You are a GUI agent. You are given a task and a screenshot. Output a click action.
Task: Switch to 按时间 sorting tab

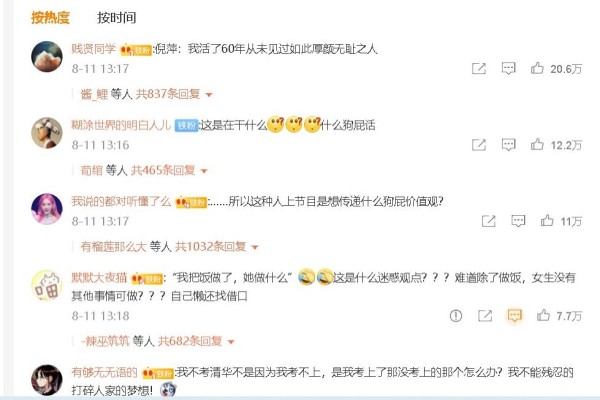click(x=117, y=18)
